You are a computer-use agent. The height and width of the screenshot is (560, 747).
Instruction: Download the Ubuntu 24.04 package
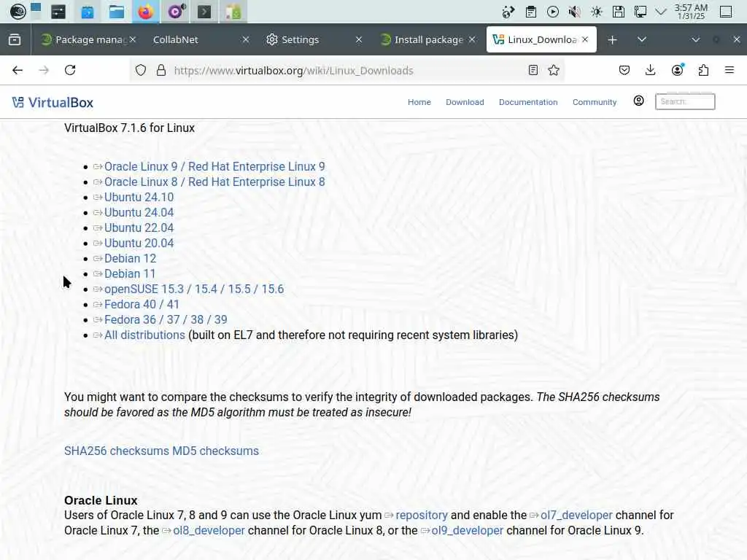pos(139,212)
